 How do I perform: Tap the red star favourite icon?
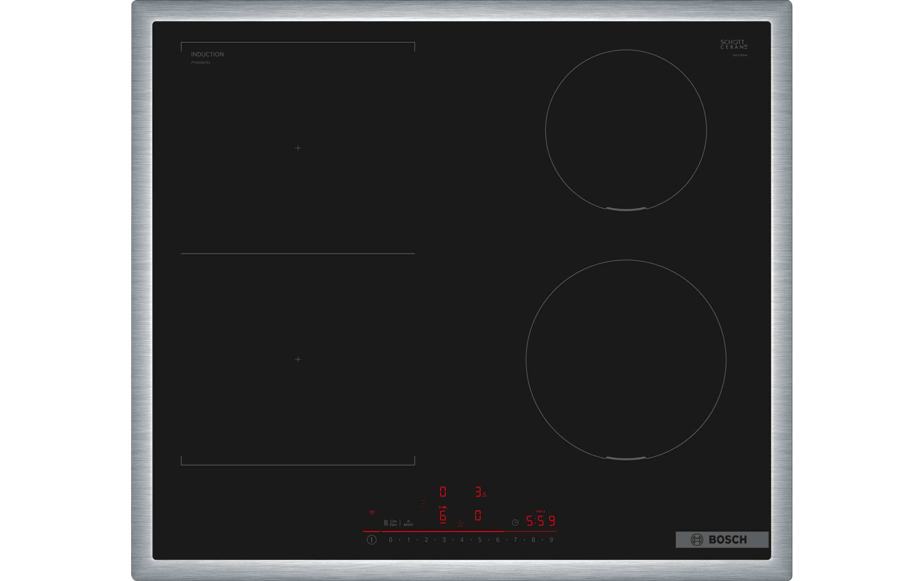coord(460,523)
